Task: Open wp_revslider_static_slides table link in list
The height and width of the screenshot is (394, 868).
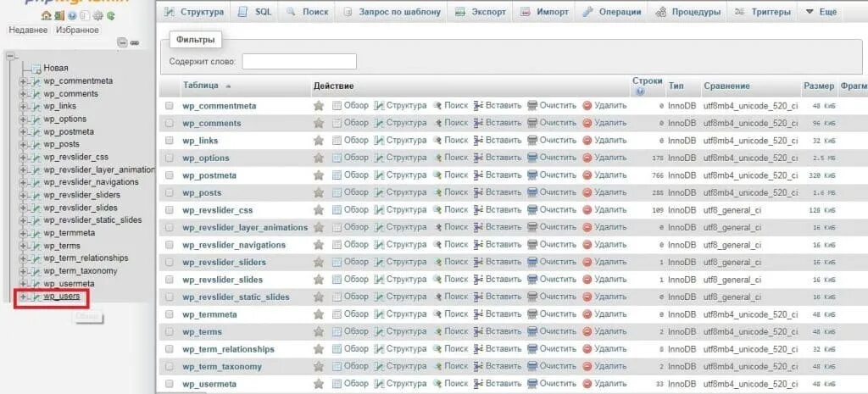Action: coord(236,297)
